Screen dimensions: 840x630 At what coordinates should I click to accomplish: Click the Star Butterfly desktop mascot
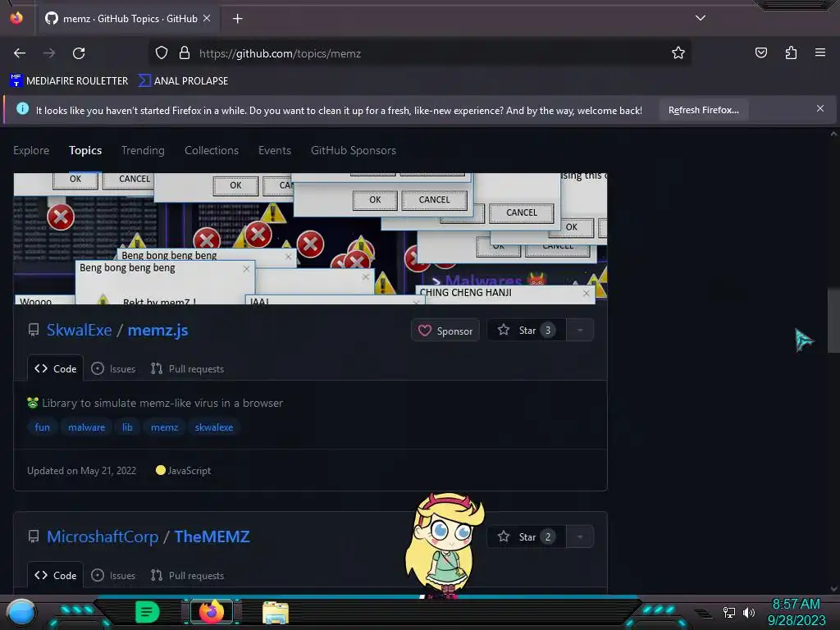click(x=445, y=544)
